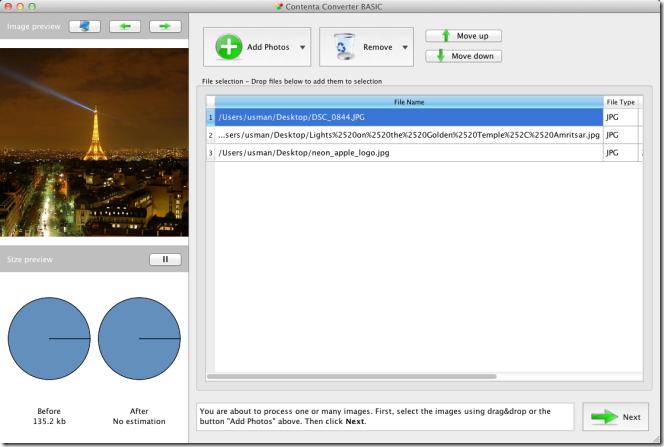Open the Remove dropdown arrow
The width and height of the screenshot is (664, 447).
tap(405, 47)
